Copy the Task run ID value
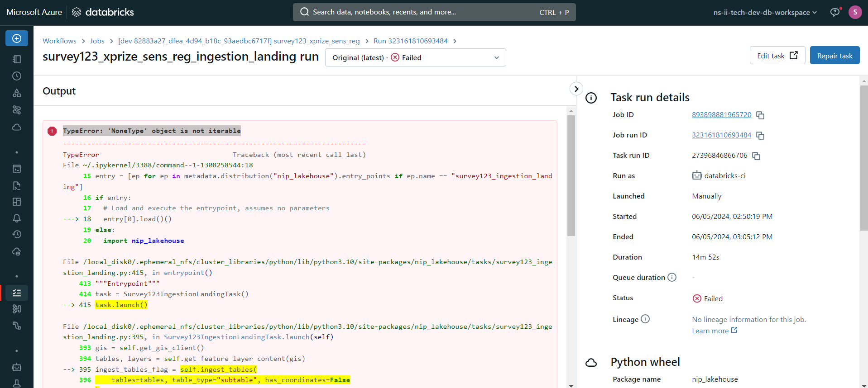Viewport: 868px width, 388px height. tap(756, 156)
